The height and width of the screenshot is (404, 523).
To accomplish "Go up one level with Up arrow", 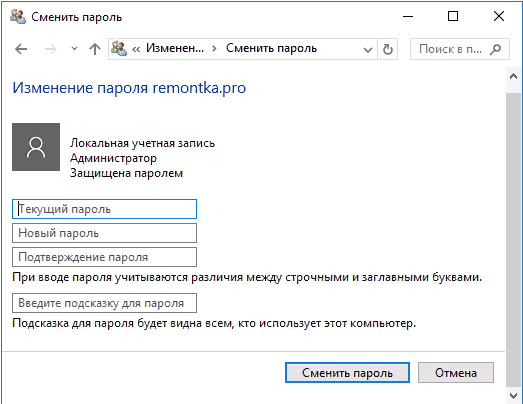I will pos(95,49).
